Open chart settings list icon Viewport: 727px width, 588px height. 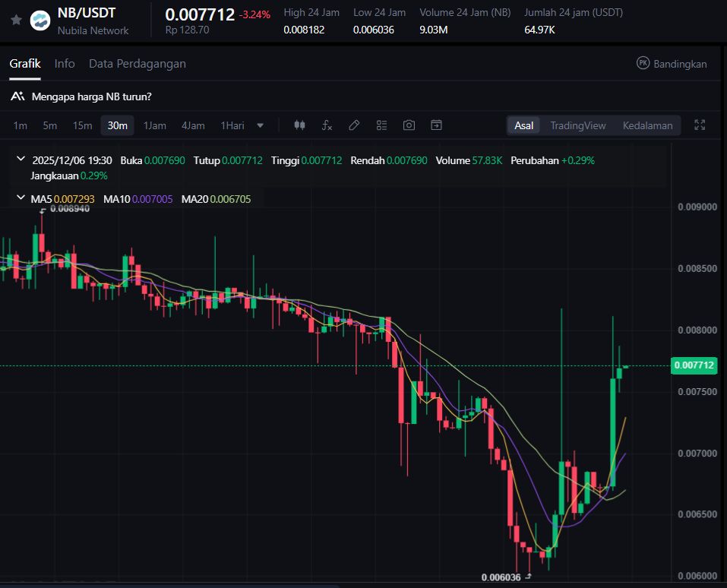[381, 125]
